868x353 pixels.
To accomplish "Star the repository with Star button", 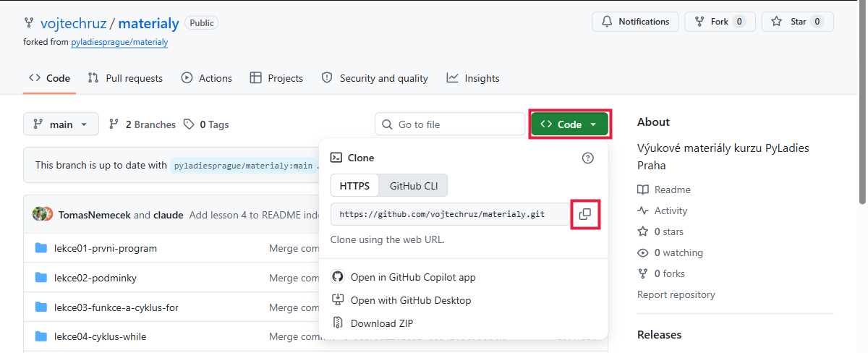I will click(798, 22).
